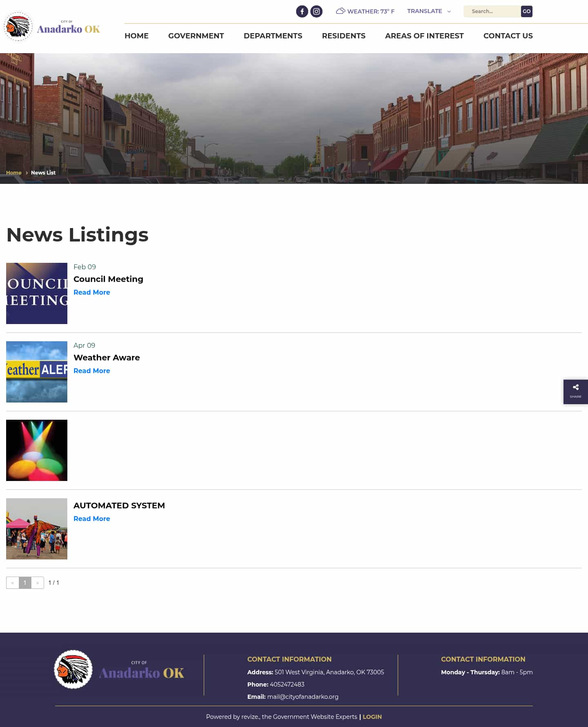Open the Areas of Interest menu
Viewport: 588px width, 727px height.
(x=424, y=36)
